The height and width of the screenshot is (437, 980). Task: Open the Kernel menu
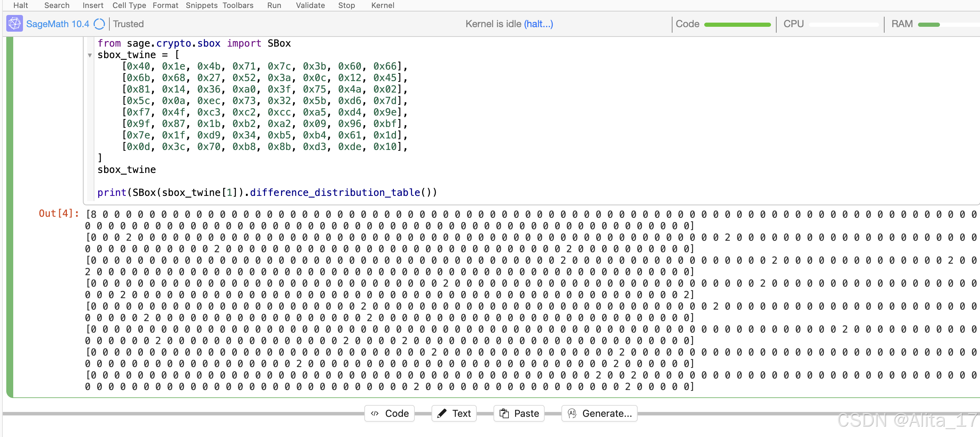382,5
